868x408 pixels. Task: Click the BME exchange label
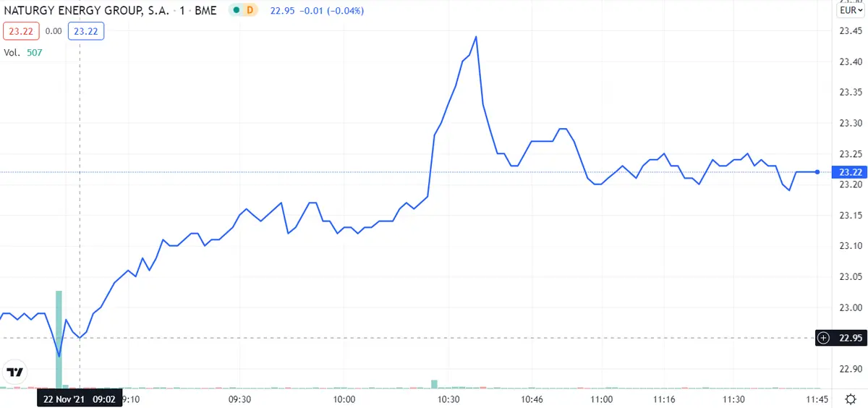pyautogui.click(x=207, y=11)
